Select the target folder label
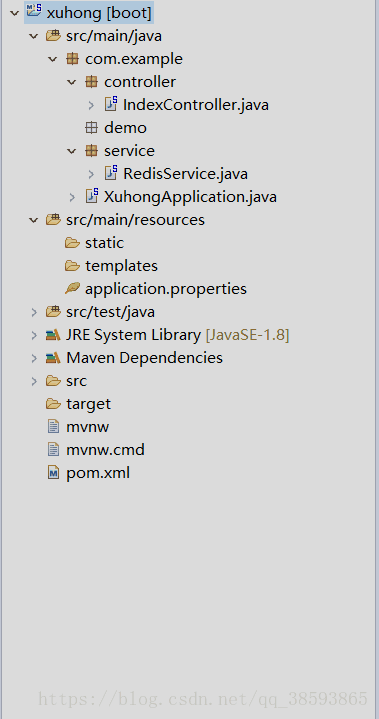379x719 pixels. point(88,404)
